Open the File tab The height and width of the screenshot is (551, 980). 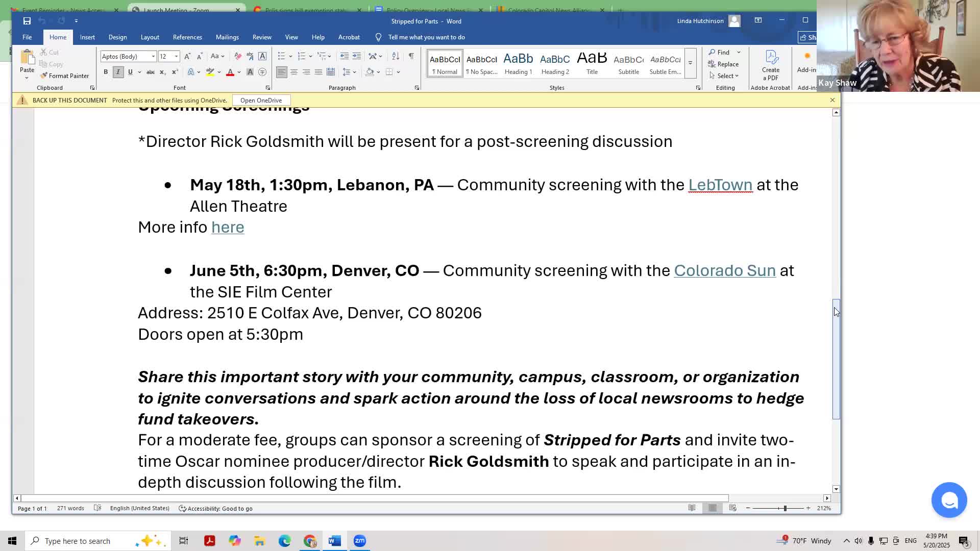(27, 37)
